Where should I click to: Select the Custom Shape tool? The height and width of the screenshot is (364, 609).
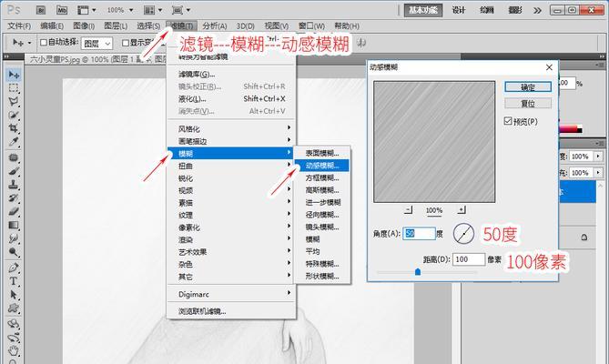14,308
